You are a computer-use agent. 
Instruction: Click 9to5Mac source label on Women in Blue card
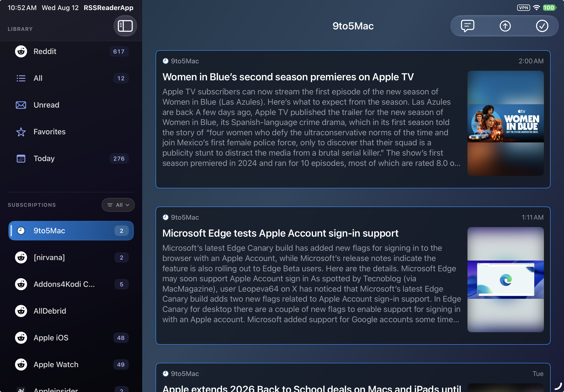185,61
